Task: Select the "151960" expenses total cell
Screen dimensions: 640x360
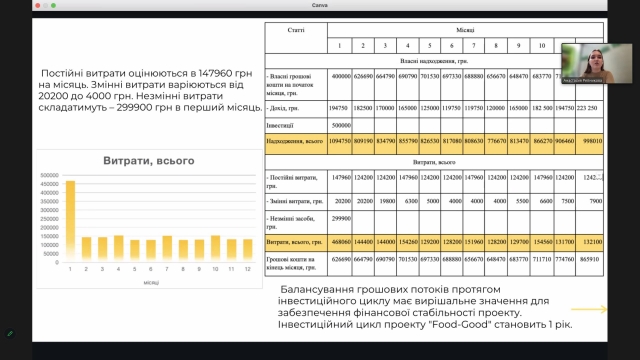Action: click(x=473, y=242)
